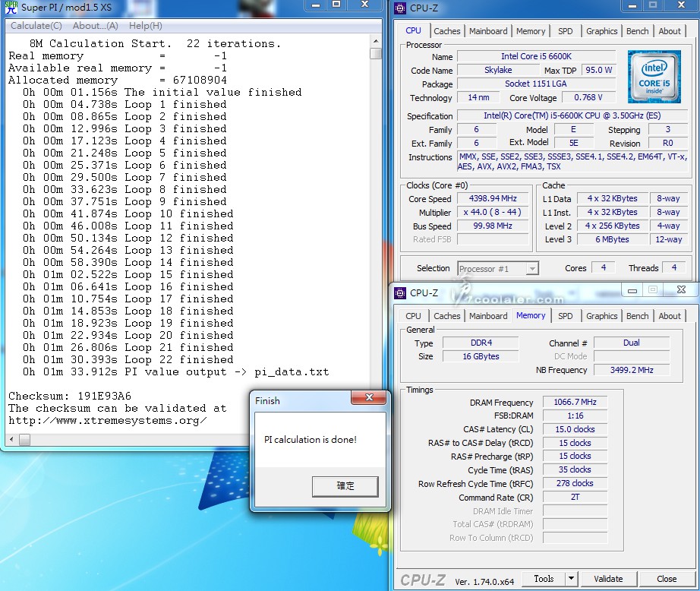Select the CPU tab in upper CPU-Z window
The width and height of the screenshot is (700, 591).
point(413,30)
